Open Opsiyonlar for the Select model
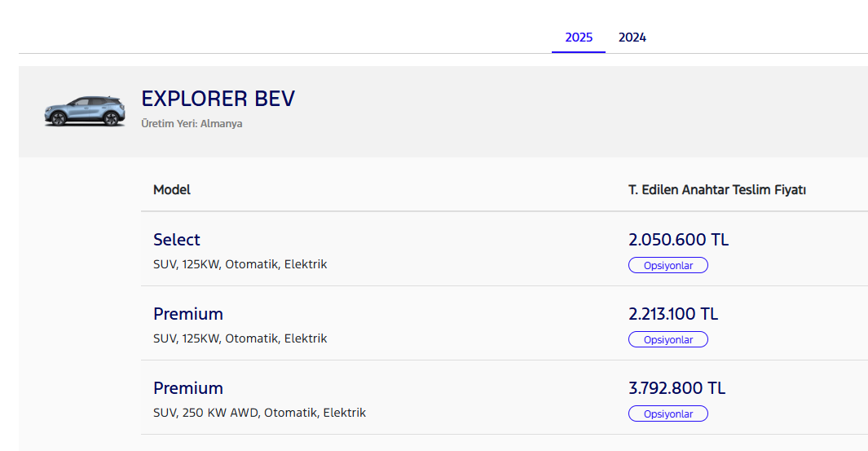This screenshot has width=868, height=451. pos(668,265)
